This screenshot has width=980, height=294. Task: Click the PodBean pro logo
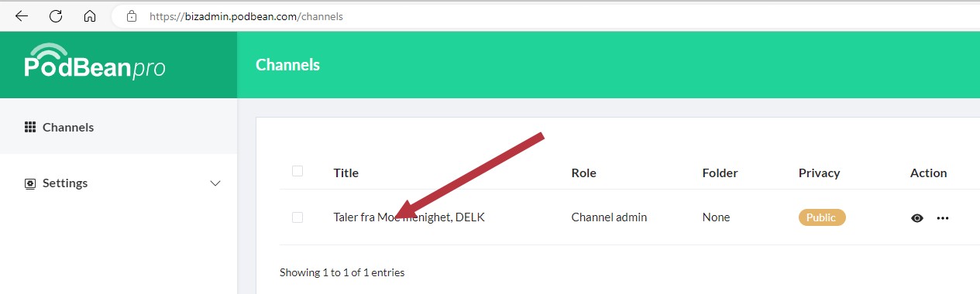pyautogui.click(x=95, y=62)
